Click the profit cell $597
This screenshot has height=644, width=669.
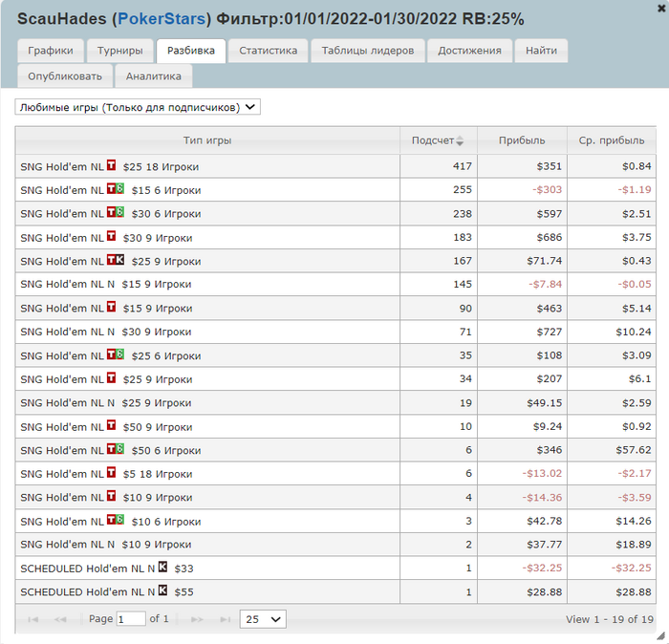click(522, 214)
